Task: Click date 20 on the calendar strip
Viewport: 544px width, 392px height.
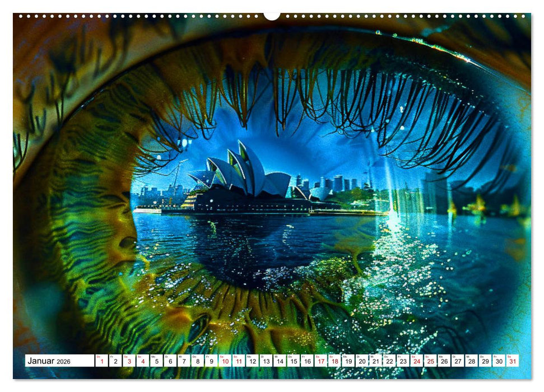Action: [362, 361]
